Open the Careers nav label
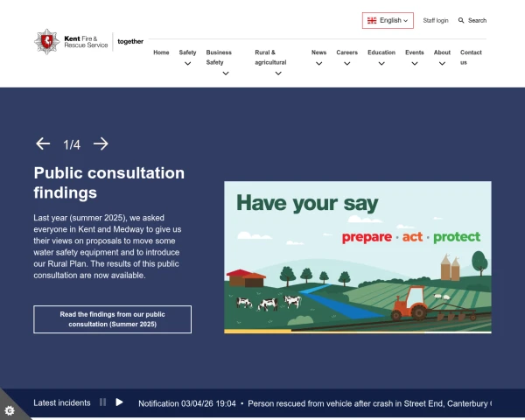 [346, 52]
